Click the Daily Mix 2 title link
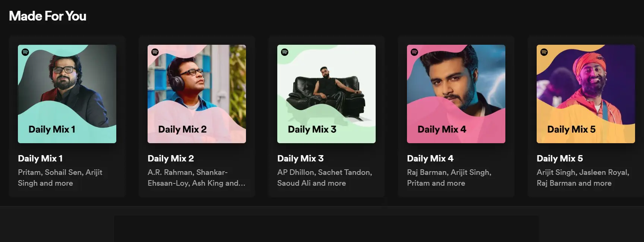 tap(171, 158)
